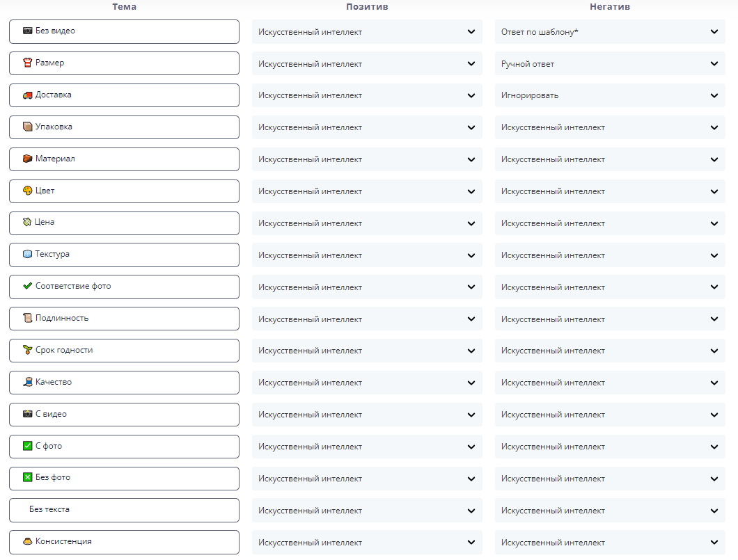738x560 pixels.
Task: Select the palette icon beside Цвет
Action: click(x=27, y=191)
